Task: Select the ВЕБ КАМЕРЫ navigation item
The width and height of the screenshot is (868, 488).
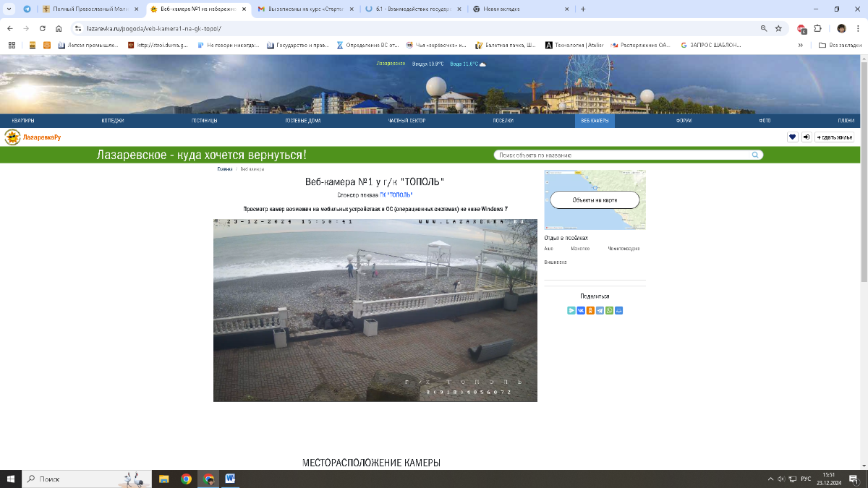Action: point(595,121)
